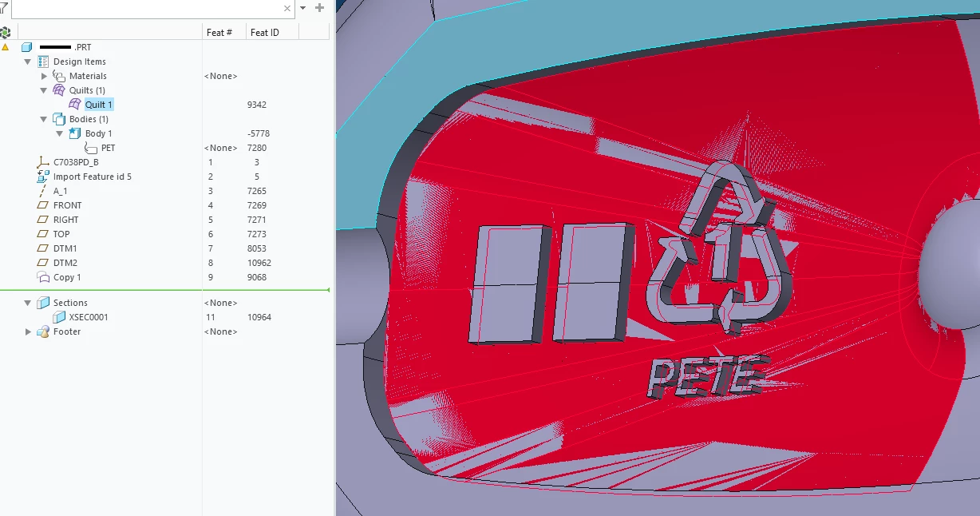Select the C7038PD_B feature
The image size is (980, 516).
coord(76,162)
